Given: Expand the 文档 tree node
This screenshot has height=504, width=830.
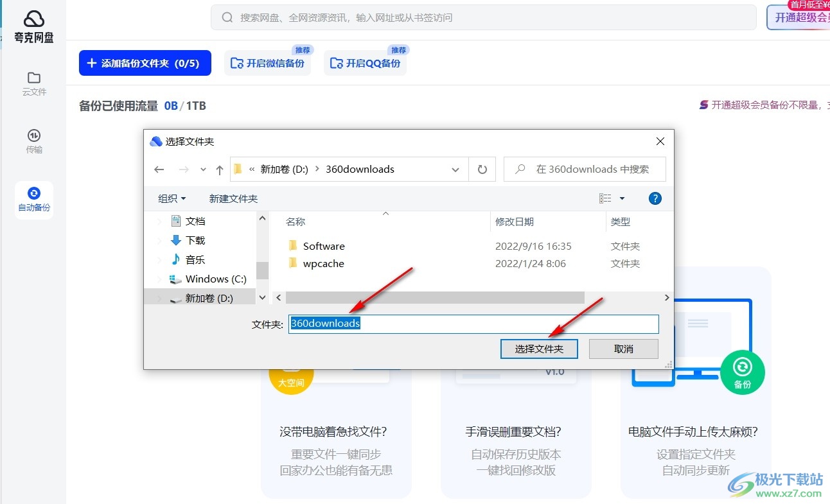Looking at the screenshot, I should (x=159, y=221).
